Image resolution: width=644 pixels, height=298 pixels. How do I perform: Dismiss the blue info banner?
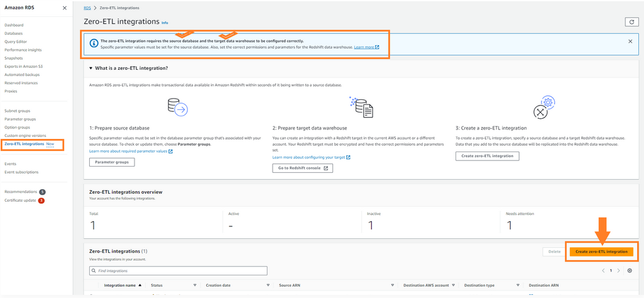[x=630, y=41]
